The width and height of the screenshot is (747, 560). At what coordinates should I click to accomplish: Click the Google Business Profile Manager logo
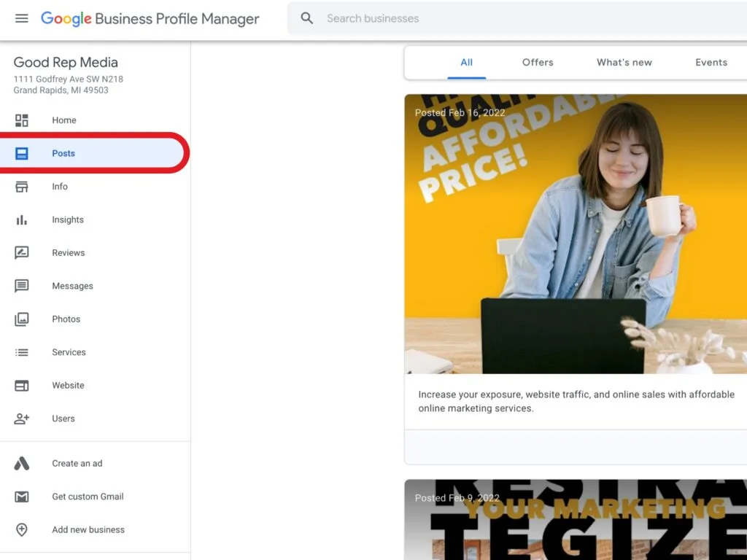tap(150, 18)
